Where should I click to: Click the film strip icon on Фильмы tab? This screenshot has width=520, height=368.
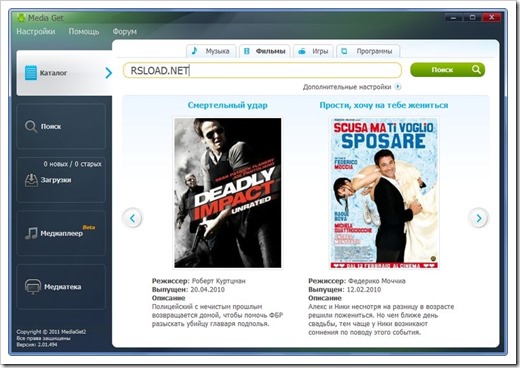pos(247,51)
